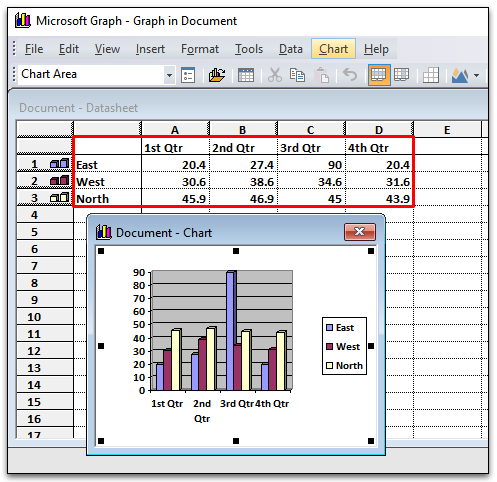Open the Chart Type dropdown arrow
This screenshot has width=497, height=482.
[x=477, y=75]
